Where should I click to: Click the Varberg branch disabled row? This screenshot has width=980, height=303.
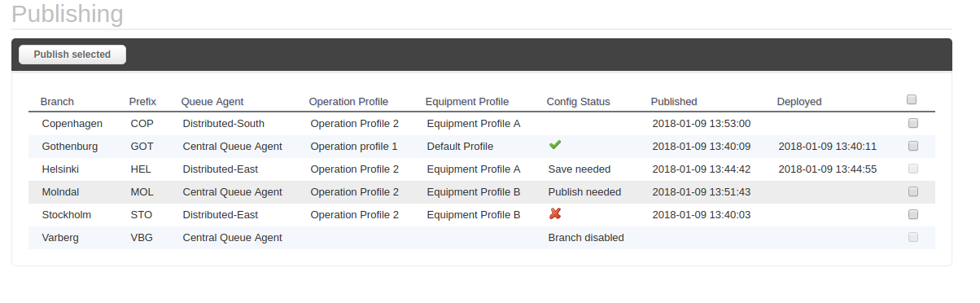[x=482, y=238]
